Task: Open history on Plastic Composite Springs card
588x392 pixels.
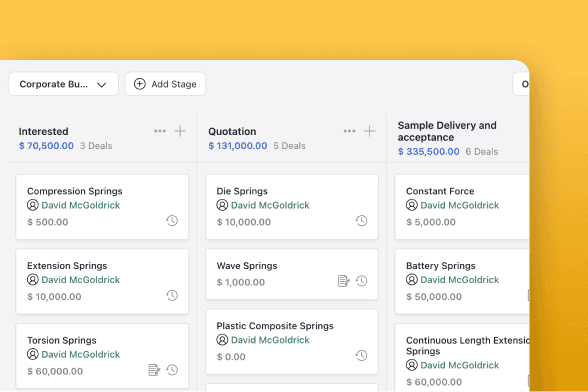Action: pos(362,355)
